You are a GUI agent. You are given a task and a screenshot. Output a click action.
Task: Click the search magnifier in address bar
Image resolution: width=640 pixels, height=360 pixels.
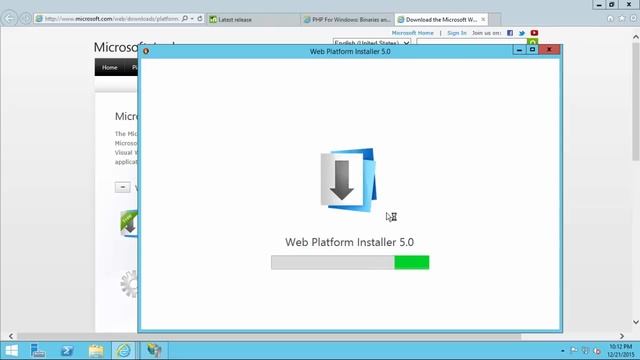click(x=184, y=19)
